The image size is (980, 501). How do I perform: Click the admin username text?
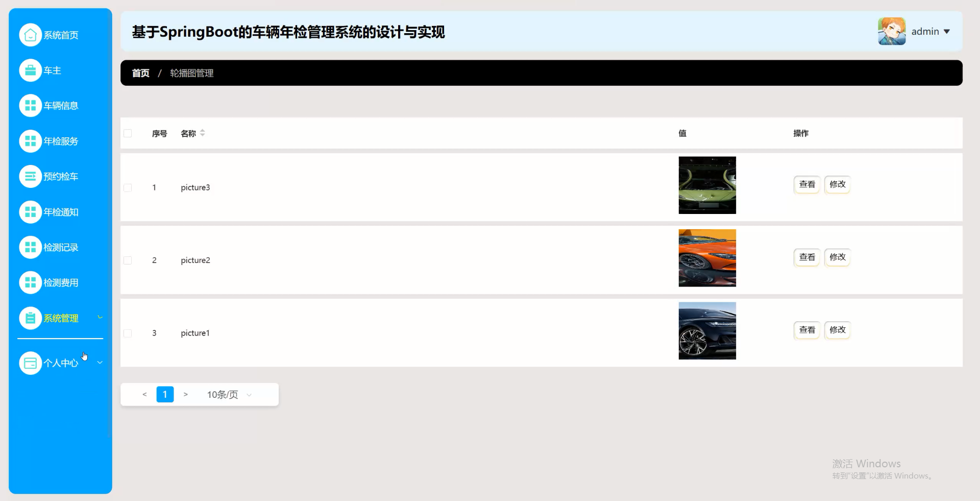(925, 32)
